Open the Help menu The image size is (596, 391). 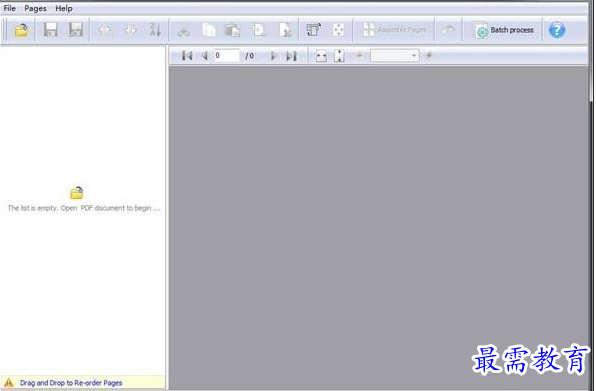64,8
